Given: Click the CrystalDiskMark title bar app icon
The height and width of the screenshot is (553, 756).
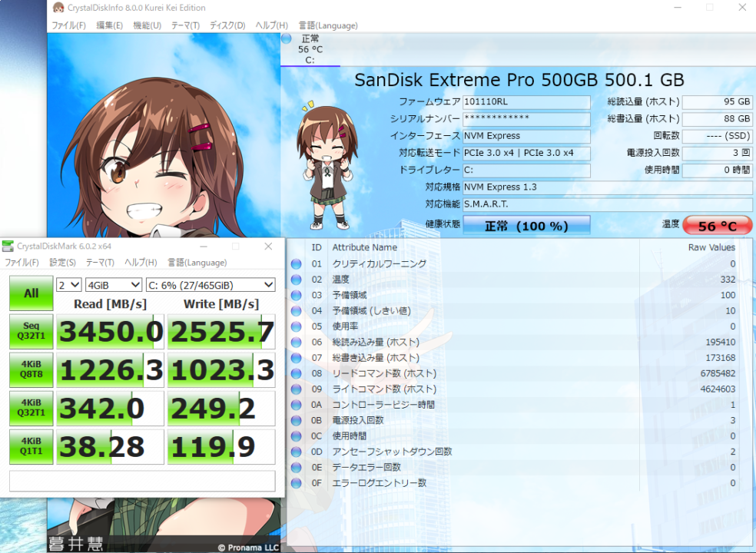Looking at the screenshot, I should coord(8,247).
